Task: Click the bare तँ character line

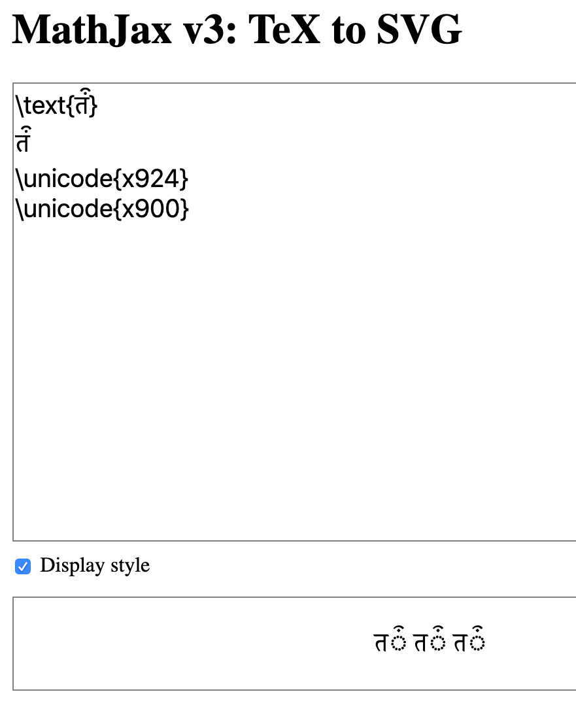Action: click(22, 139)
